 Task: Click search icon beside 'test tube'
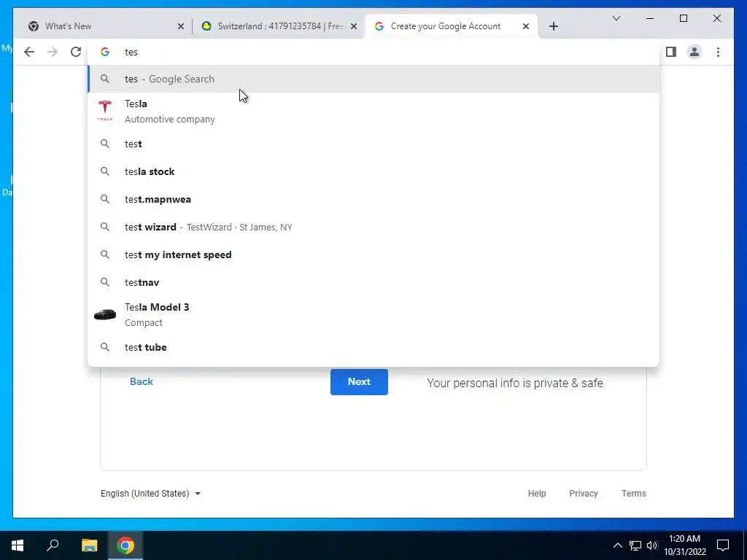click(x=105, y=347)
